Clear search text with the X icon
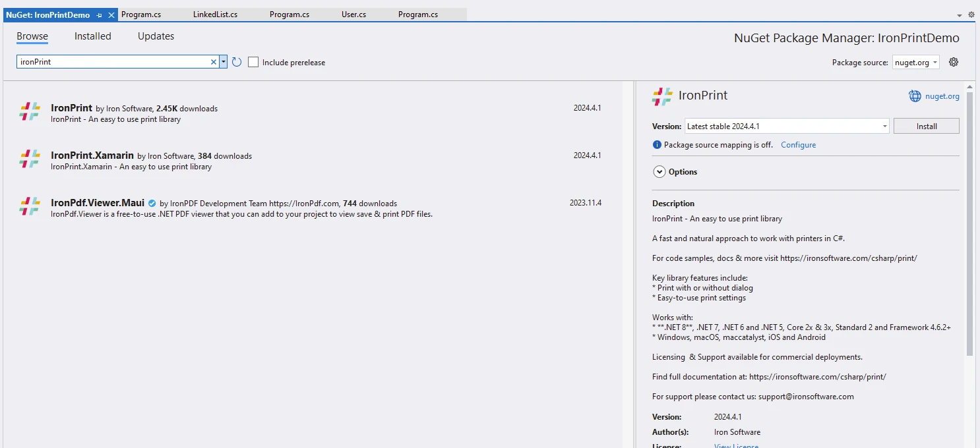 (214, 62)
